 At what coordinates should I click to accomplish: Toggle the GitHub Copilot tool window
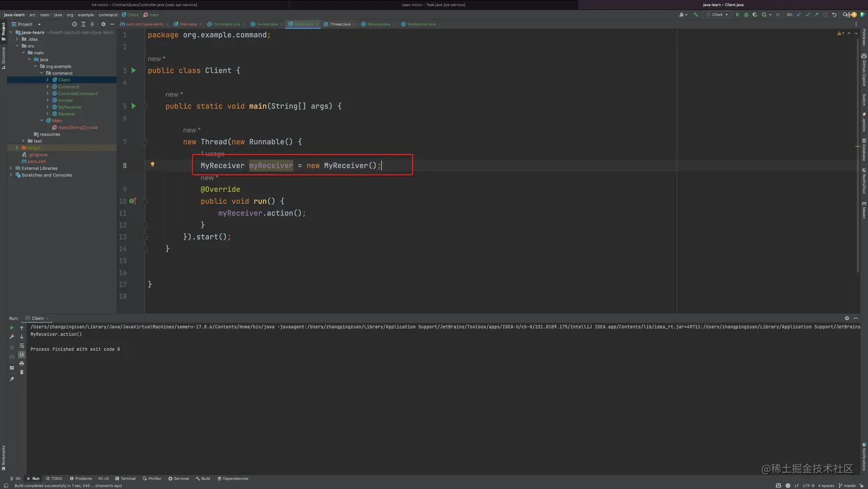864,70
